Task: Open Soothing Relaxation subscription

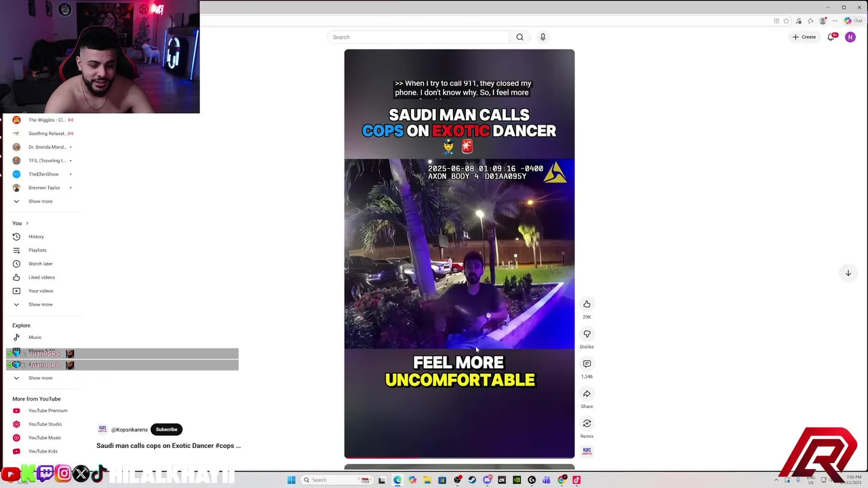Action: [x=46, y=134]
